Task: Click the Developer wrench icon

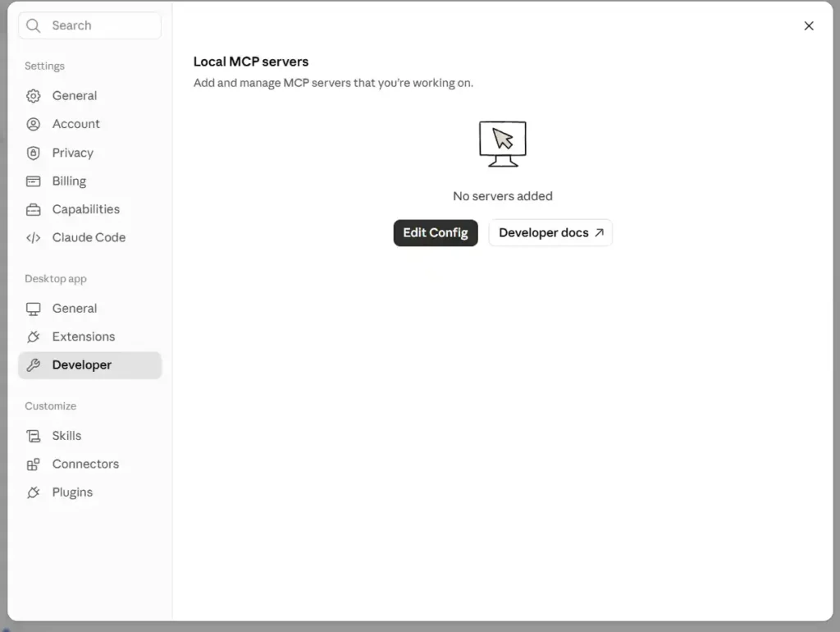Action: (33, 365)
